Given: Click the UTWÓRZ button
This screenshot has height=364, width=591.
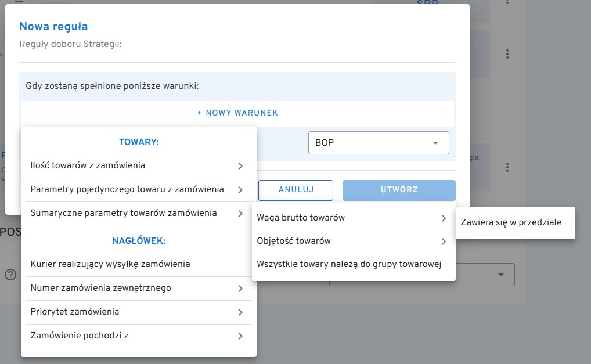Looking at the screenshot, I should (399, 190).
